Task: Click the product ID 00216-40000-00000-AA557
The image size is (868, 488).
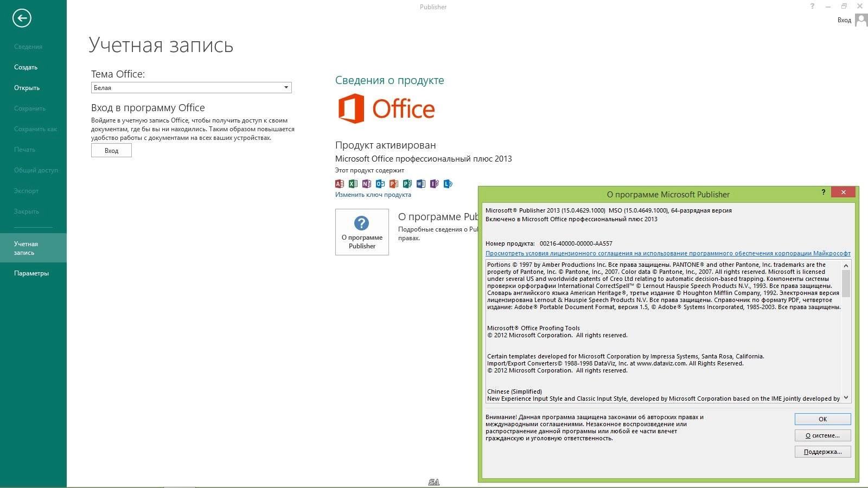Action: coord(576,243)
